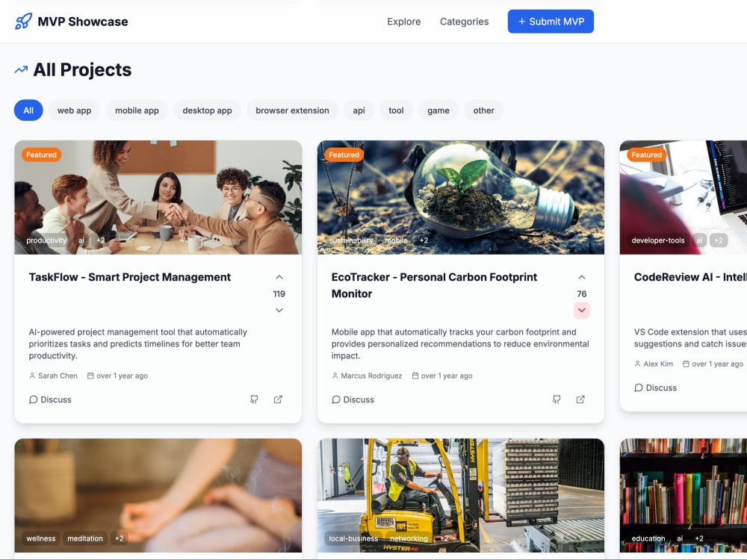Screen dimensions: 747x560
Task: Click the wellness tag
Action: tap(41, 538)
